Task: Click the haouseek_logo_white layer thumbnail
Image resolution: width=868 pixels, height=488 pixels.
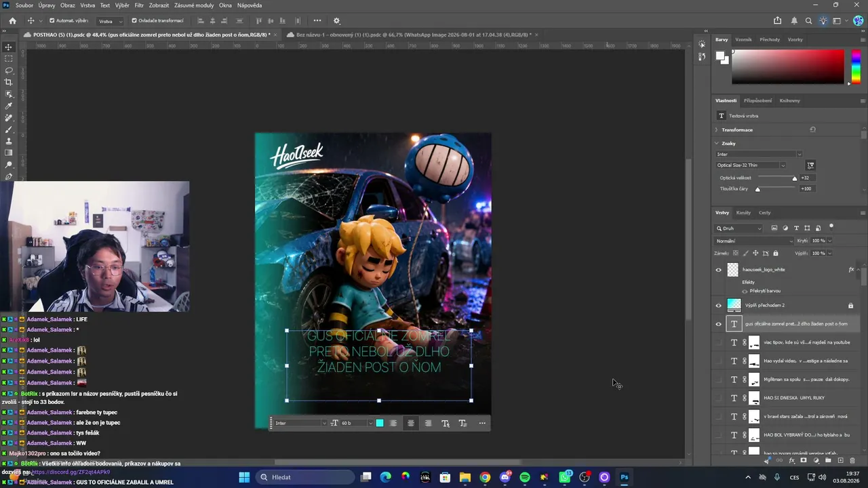Action: tap(733, 270)
